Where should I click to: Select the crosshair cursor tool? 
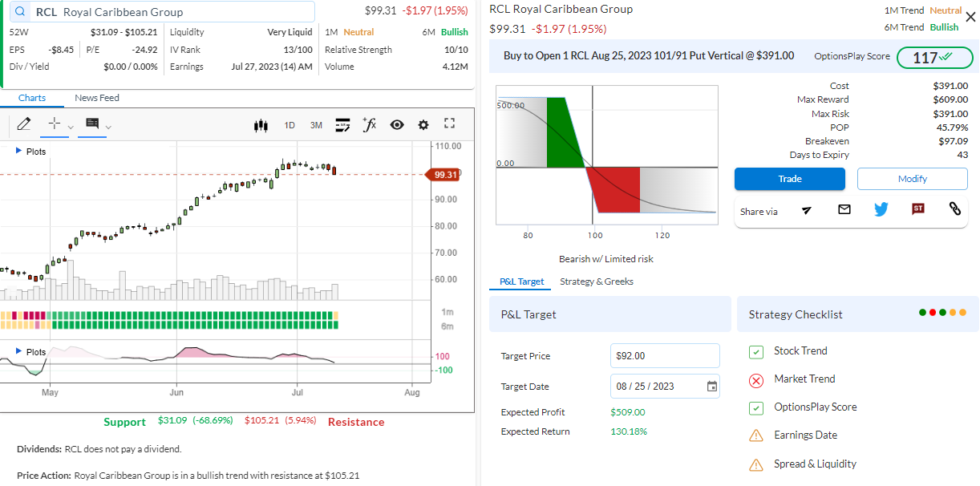[x=55, y=124]
